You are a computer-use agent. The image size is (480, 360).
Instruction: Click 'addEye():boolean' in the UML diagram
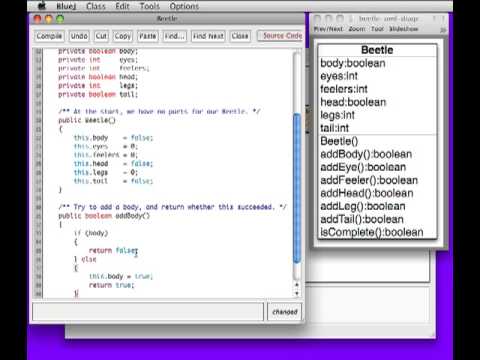click(363, 167)
